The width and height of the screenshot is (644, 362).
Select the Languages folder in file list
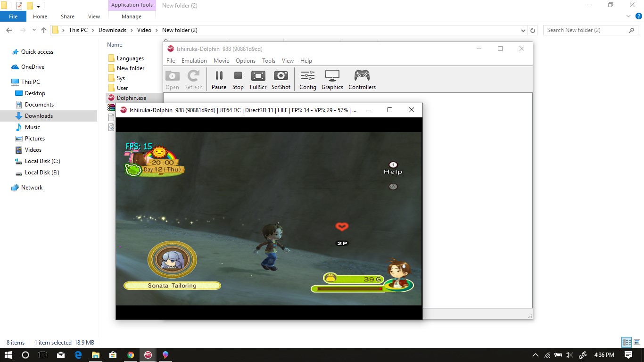130,58
